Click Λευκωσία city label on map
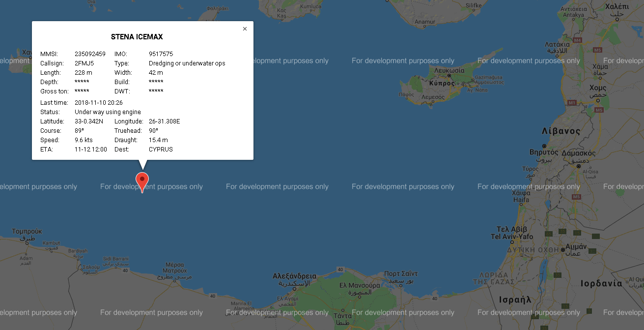Viewport: 644px width, 330px height. point(449,71)
